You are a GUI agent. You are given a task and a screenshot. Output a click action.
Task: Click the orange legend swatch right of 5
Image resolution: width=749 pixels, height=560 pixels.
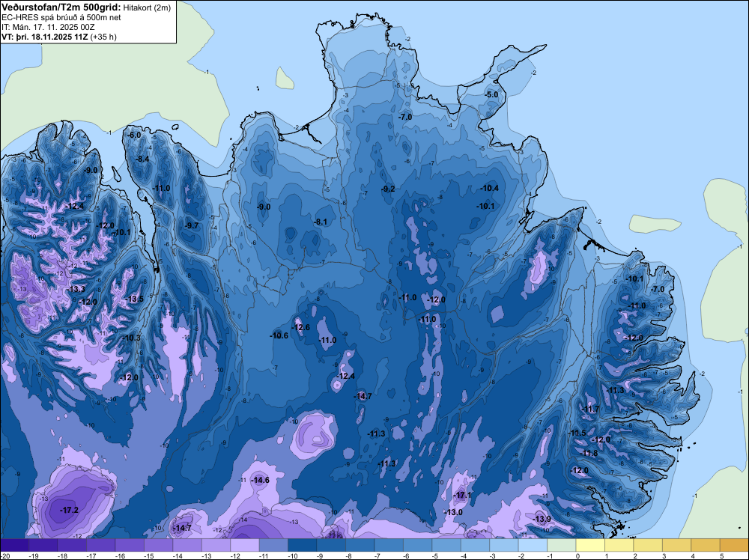[734, 545]
